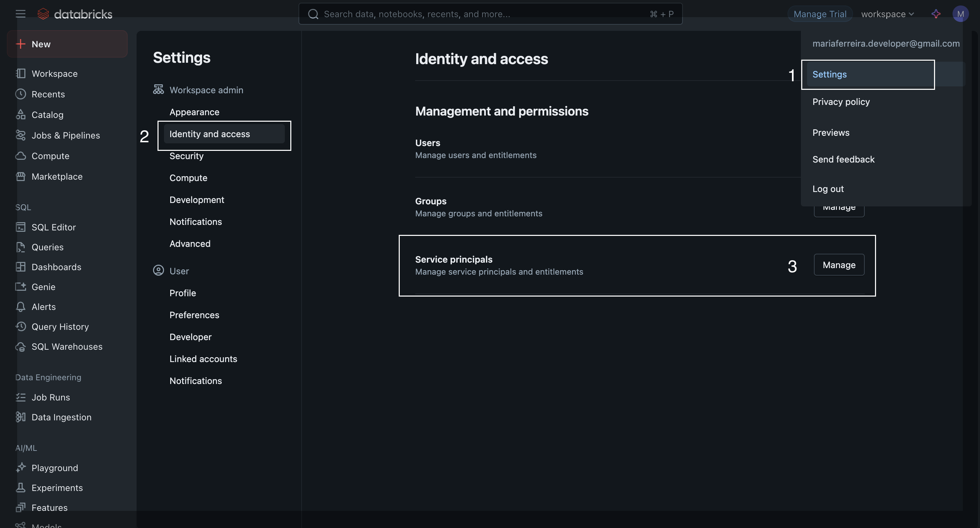980x528 pixels.
Task: Select Log out in the user menu
Action: tap(828, 189)
